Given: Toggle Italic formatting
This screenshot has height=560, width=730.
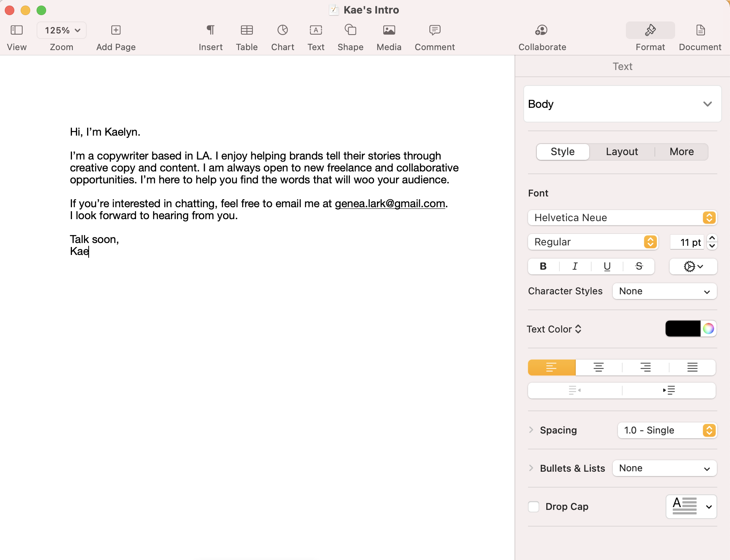Looking at the screenshot, I should click(575, 266).
